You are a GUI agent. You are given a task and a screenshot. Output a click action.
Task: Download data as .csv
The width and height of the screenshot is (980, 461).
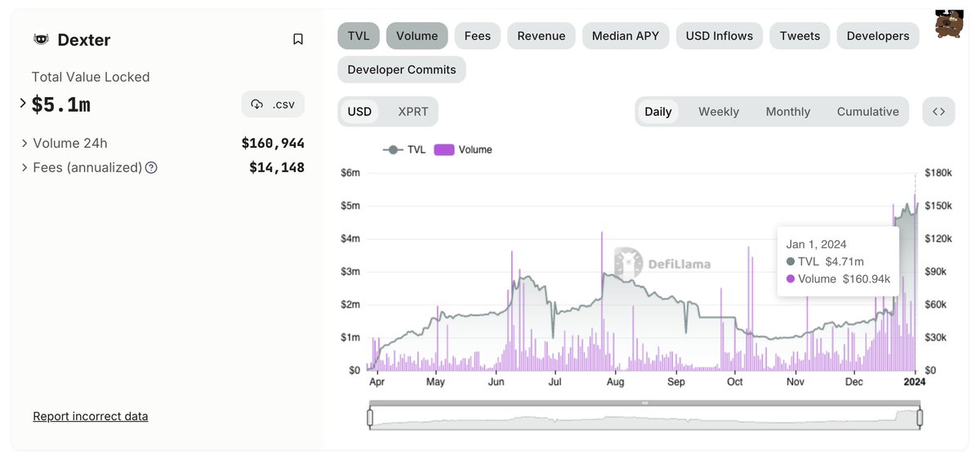(x=273, y=104)
